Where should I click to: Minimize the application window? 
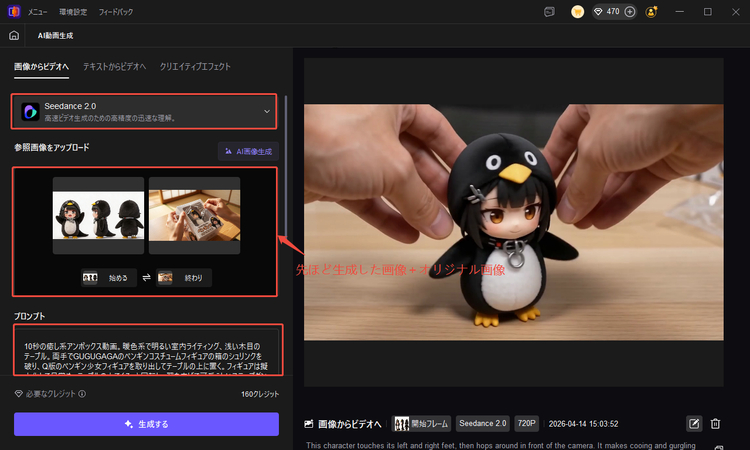click(x=680, y=12)
